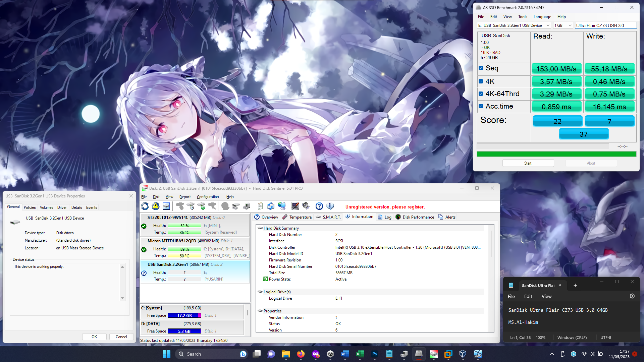
Task: Open the drive selection dropdown in AS SSD
Action: tap(514, 25)
